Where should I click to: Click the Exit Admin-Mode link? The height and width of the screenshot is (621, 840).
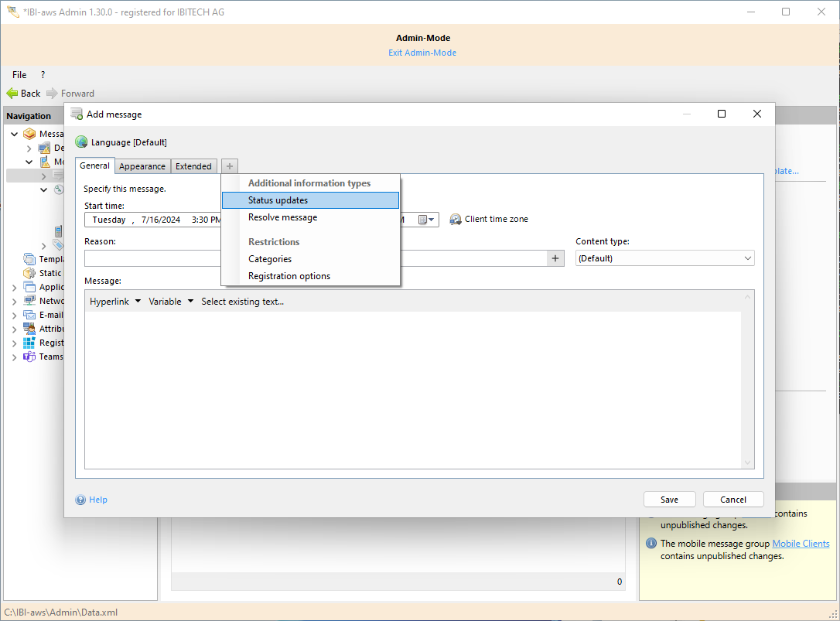[x=422, y=53]
